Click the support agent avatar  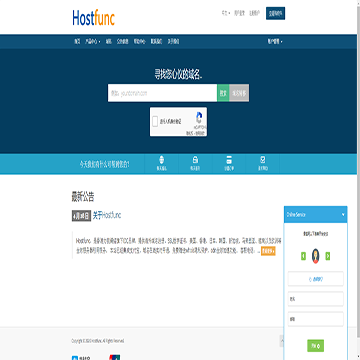[315, 256]
